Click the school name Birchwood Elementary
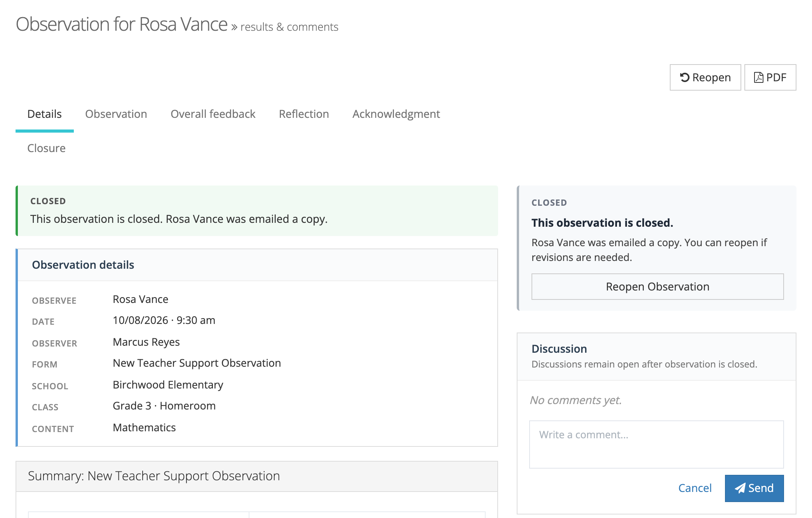The height and width of the screenshot is (518, 812). (168, 385)
